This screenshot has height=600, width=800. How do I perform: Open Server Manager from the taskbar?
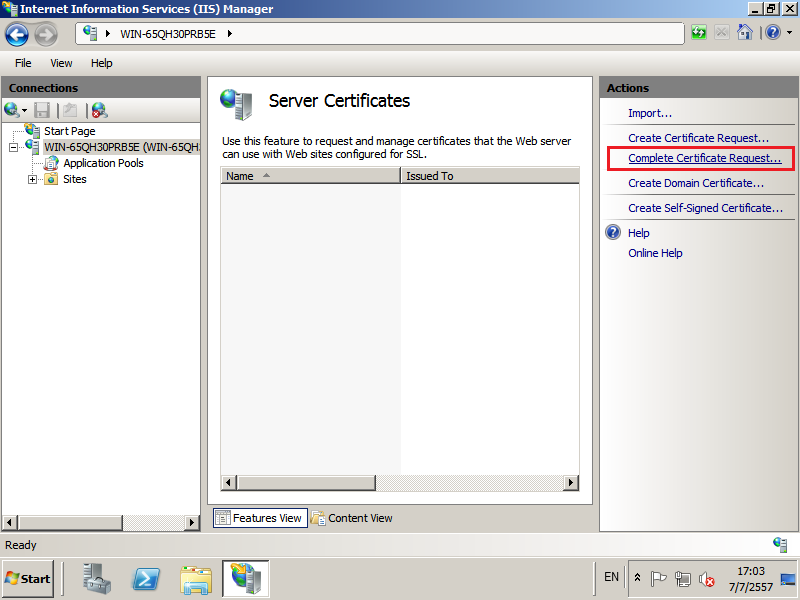pyautogui.click(x=98, y=578)
